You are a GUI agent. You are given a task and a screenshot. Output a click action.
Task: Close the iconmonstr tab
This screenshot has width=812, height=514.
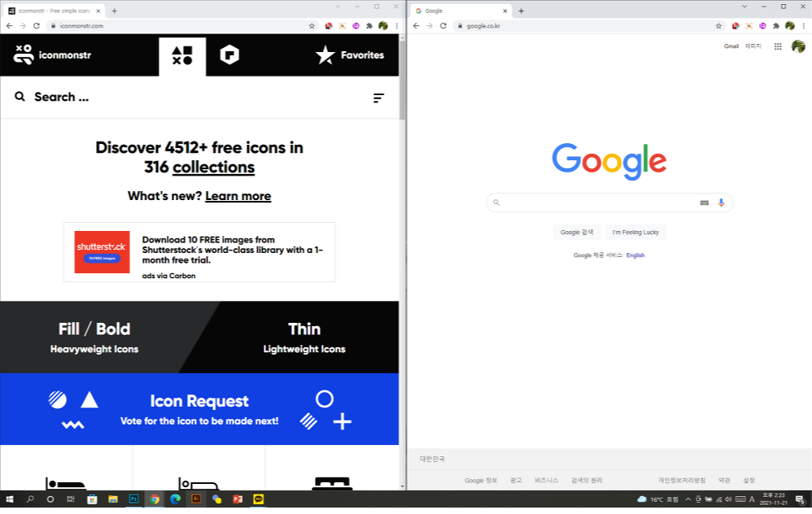pyautogui.click(x=98, y=11)
